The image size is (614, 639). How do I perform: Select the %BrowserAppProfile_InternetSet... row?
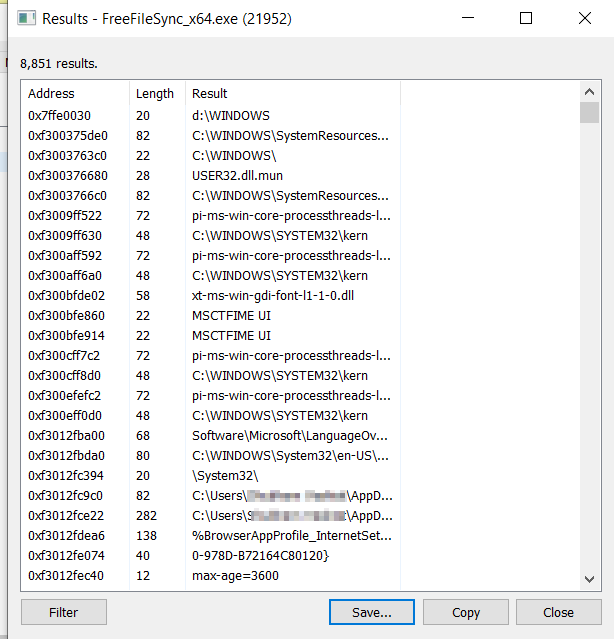pos(290,535)
